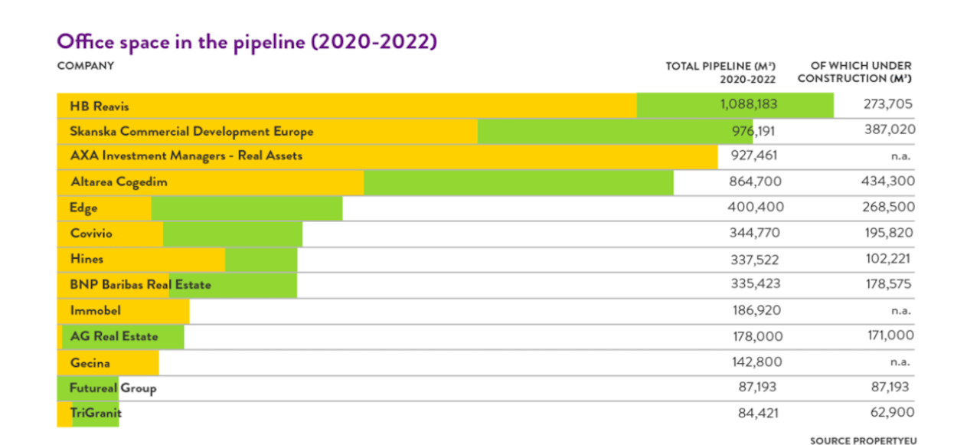980x445 pixels.
Task: Click the TriGranit company label
Action: click(96, 414)
